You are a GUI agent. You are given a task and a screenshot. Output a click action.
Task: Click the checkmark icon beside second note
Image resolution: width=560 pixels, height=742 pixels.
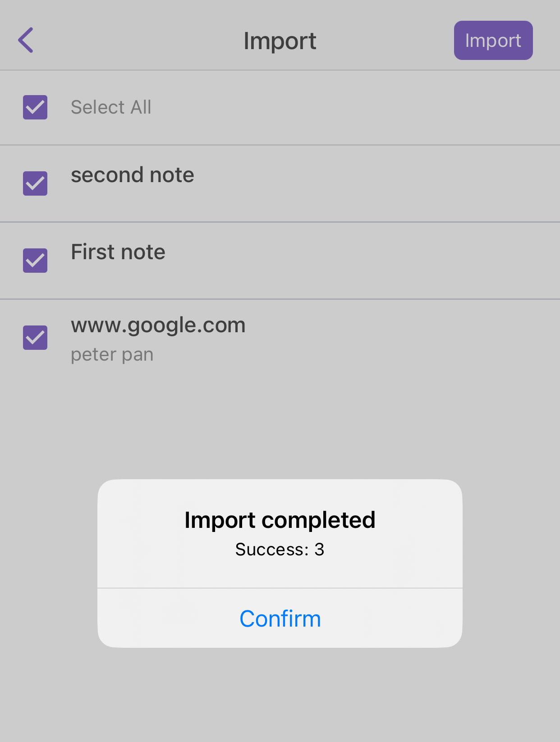[x=35, y=183]
